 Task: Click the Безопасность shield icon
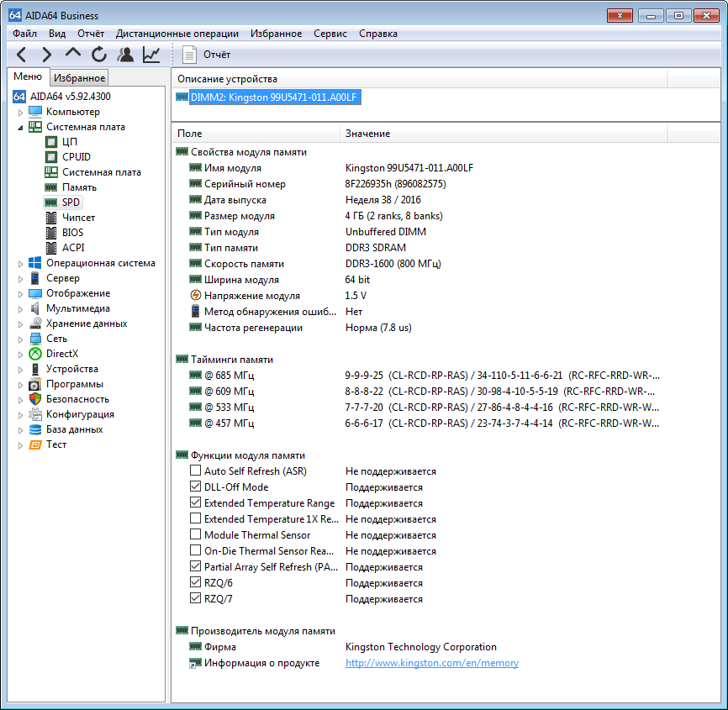(35, 399)
